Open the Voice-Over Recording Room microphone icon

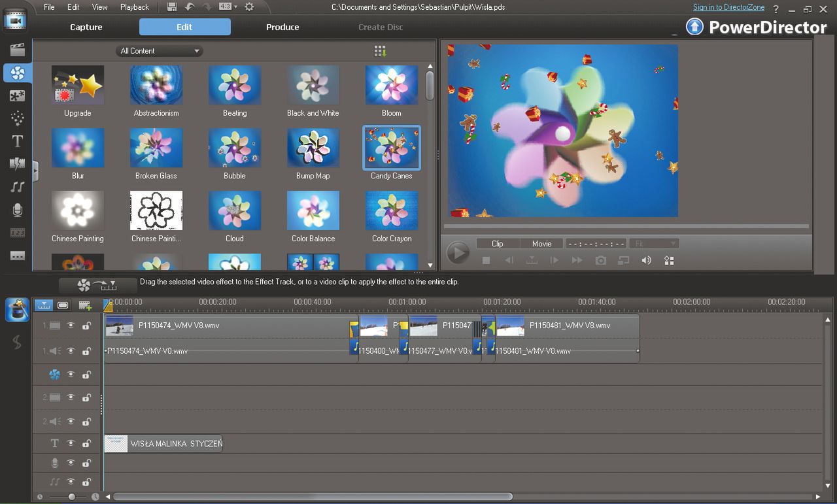(17, 210)
